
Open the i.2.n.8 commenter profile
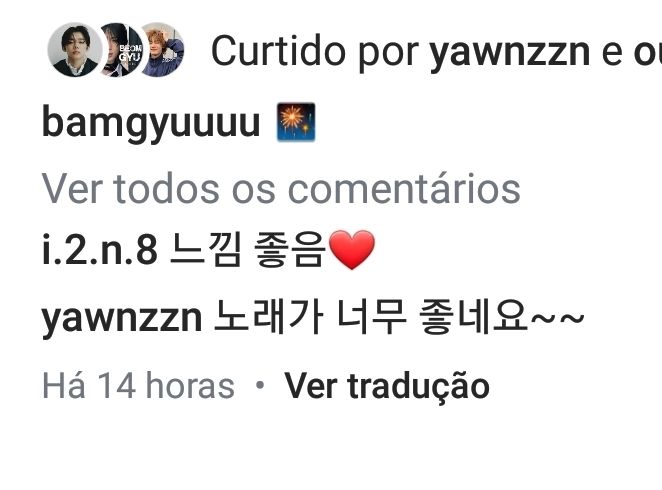coord(100,250)
